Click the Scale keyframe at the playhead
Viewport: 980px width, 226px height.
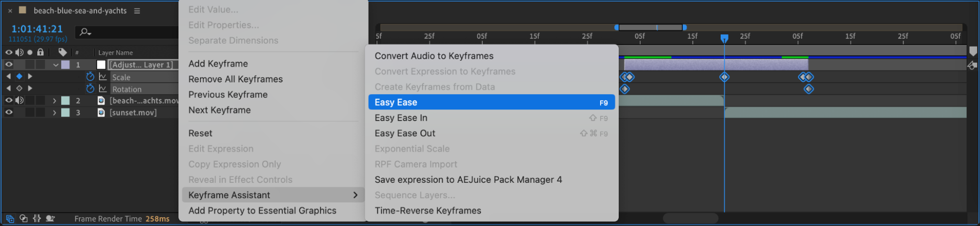[724, 77]
